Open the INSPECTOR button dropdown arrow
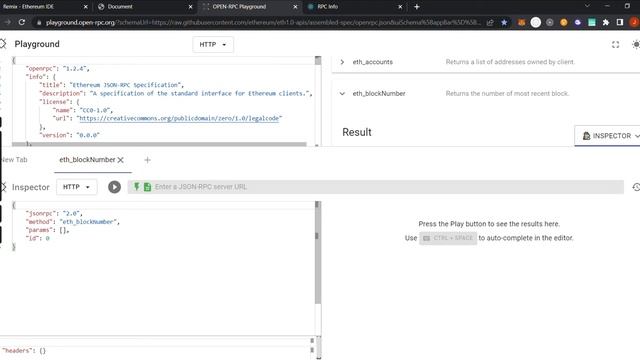 [x=637, y=136]
